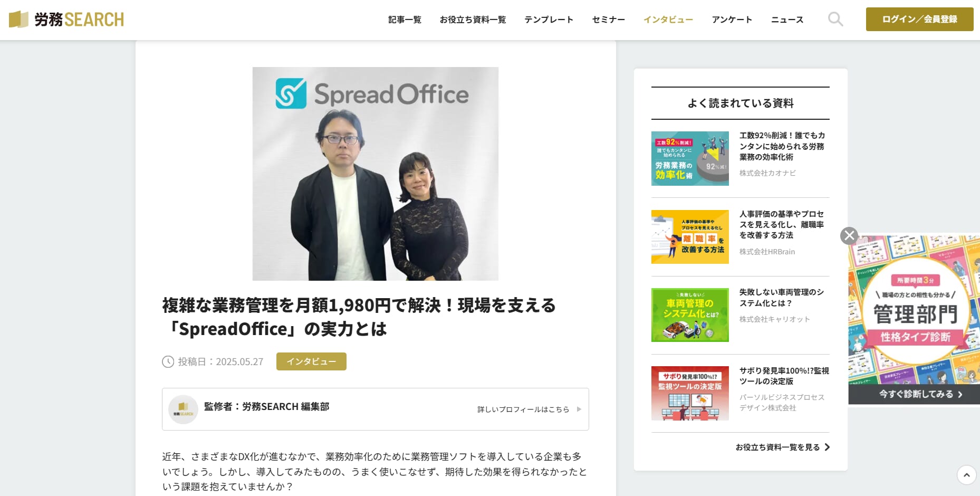Click the 労務SEARCH logo icon

(x=18, y=20)
